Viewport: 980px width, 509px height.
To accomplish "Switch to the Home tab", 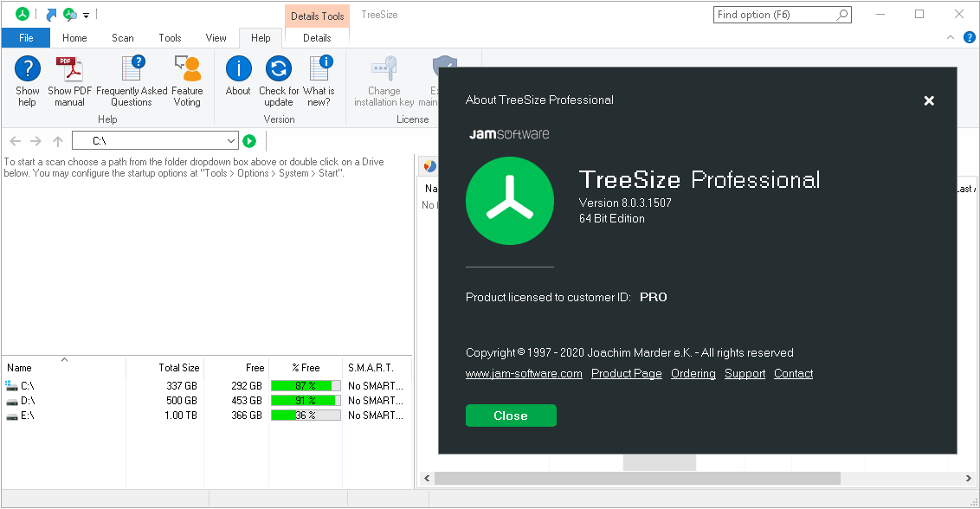I will [x=74, y=37].
